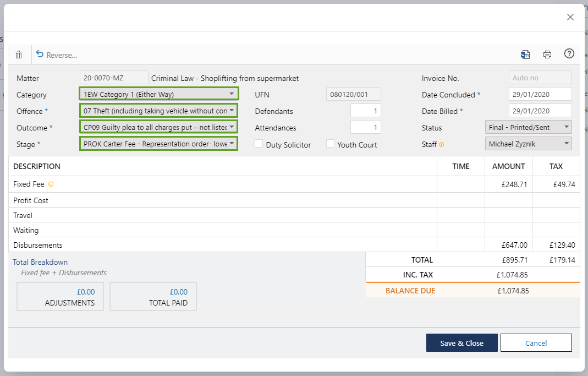Change the Status dropdown selection
588x376 pixels.
(x=529, y=127)
